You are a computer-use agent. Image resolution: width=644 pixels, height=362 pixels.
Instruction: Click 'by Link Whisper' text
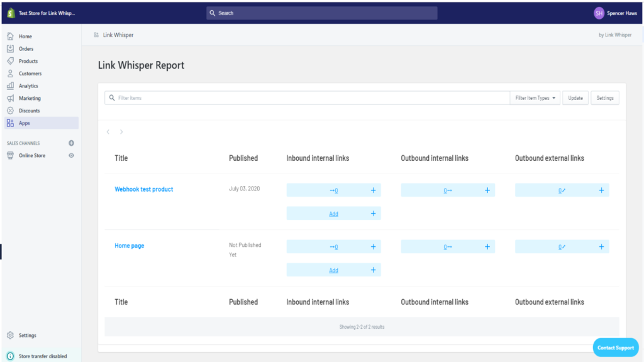pyautogui.click(x=615, y=35)
